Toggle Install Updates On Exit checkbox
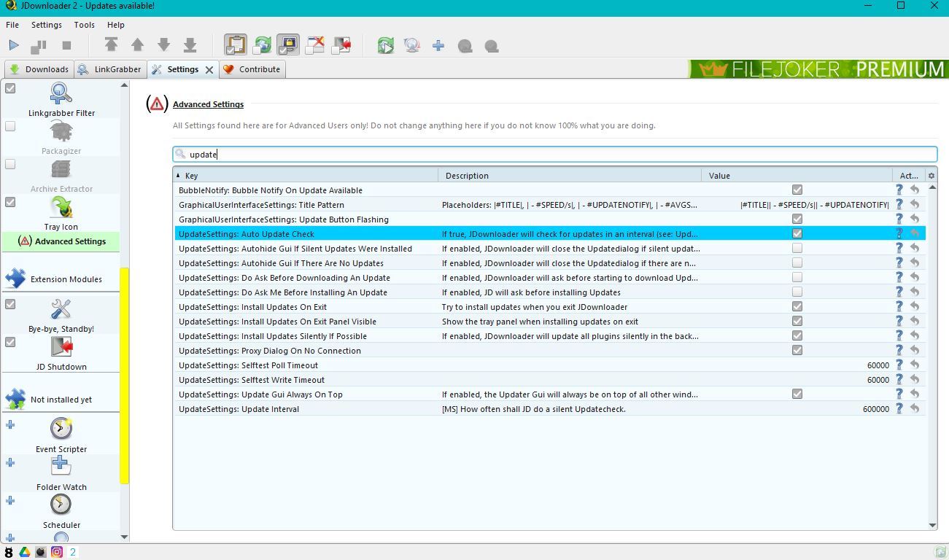Viewport: 949px width, 560px height. pos(797,306)
